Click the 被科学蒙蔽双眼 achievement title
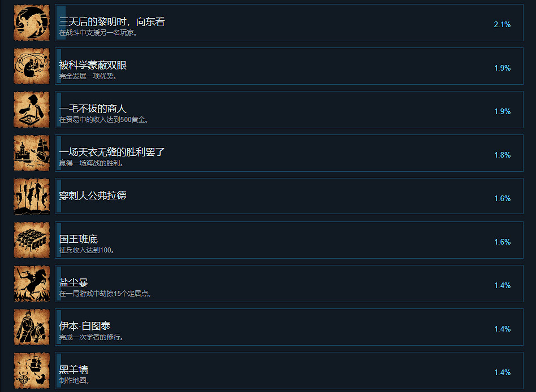Screen dimensions: 536x392 click(93, 65)
